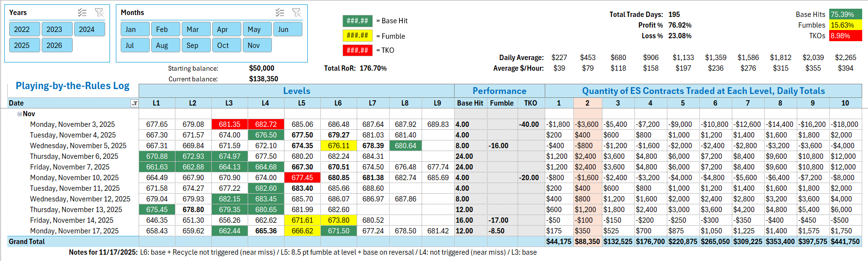868x261 pixels.
Task: Click the Grand Total row label
Action: [27, 241]
